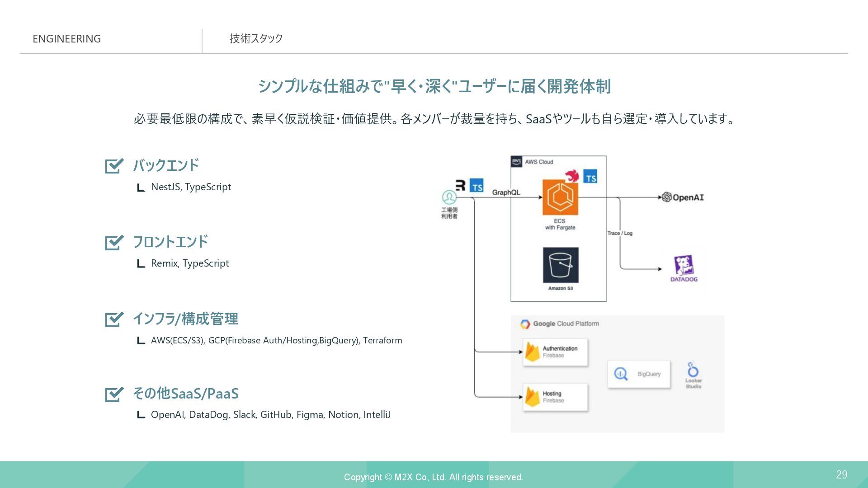Click the BigQuery magnifier icon

click(x=621, y=374)
